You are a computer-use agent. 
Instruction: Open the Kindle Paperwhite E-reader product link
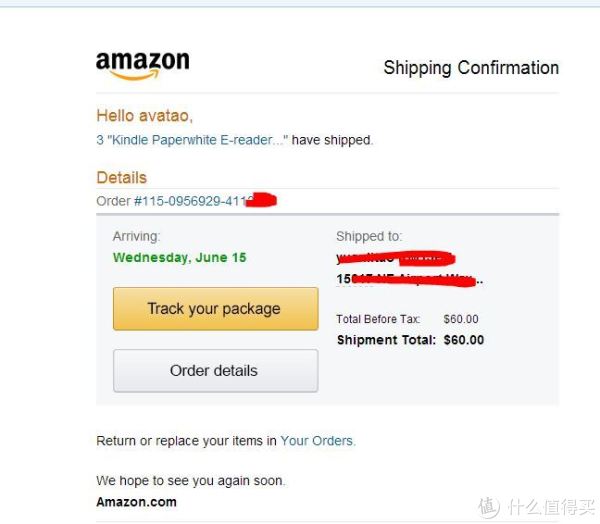192,140
